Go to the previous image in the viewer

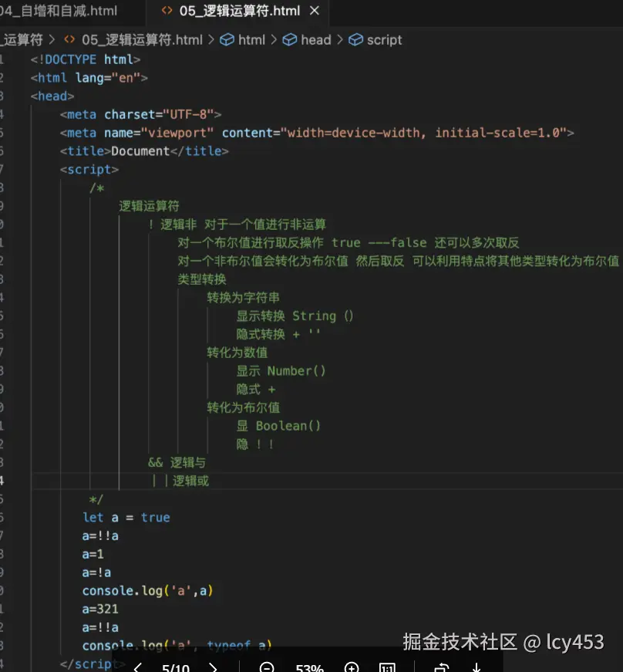coord(138,667)
